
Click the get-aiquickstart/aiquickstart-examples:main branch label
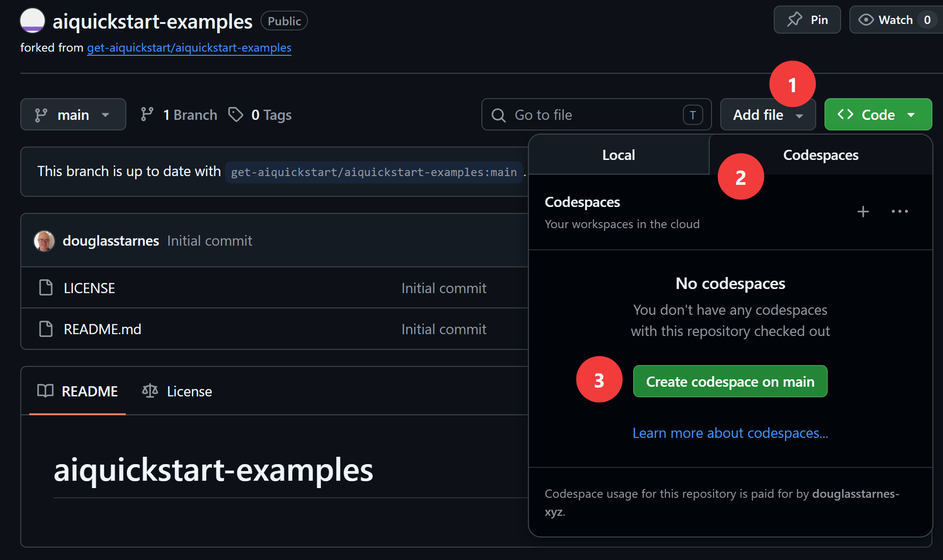click(374, 172)
